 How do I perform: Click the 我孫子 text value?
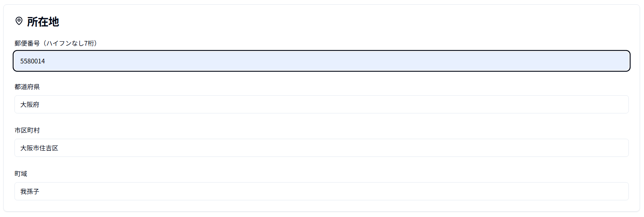(30, 192)
